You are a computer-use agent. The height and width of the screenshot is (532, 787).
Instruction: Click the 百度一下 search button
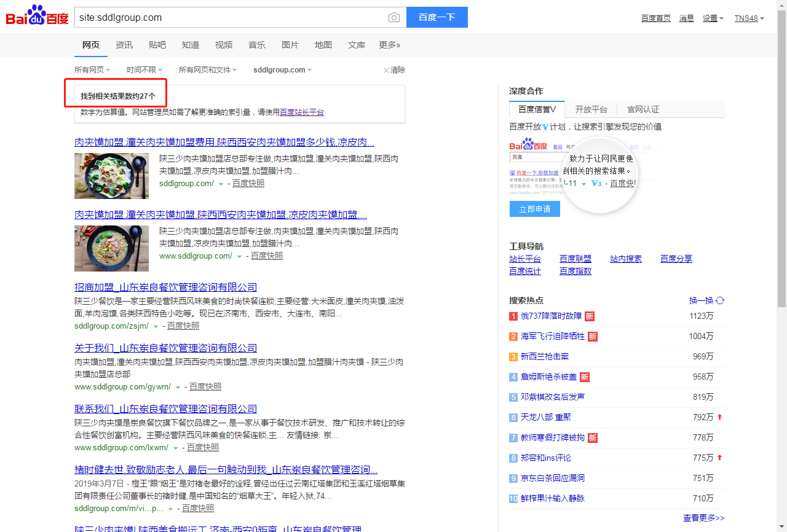coord(437,17)
